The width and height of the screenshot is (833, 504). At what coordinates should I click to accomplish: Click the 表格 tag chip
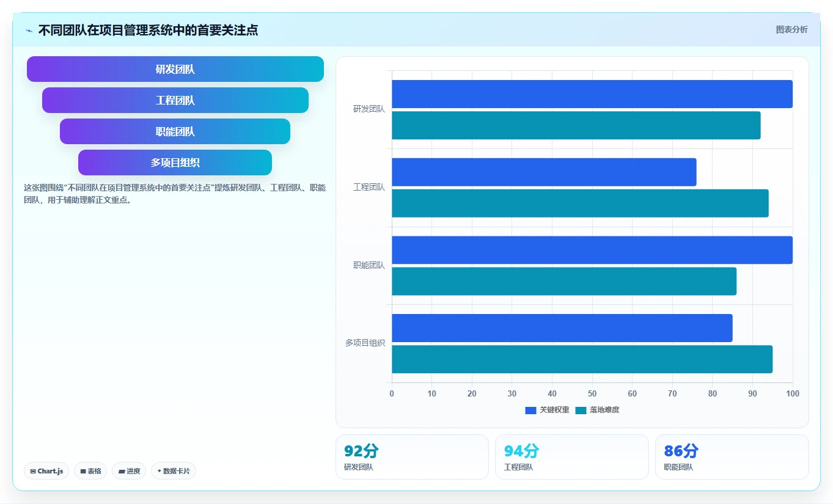90,471
